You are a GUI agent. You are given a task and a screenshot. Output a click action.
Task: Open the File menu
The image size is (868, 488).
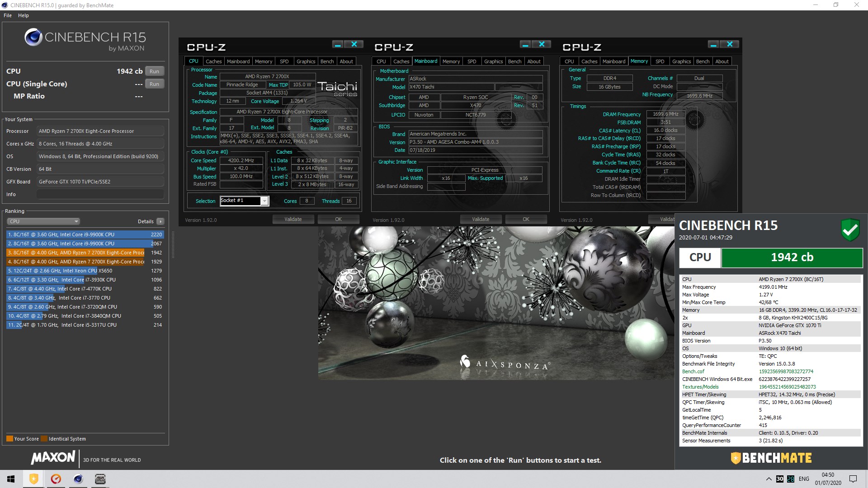click(8, 15)
